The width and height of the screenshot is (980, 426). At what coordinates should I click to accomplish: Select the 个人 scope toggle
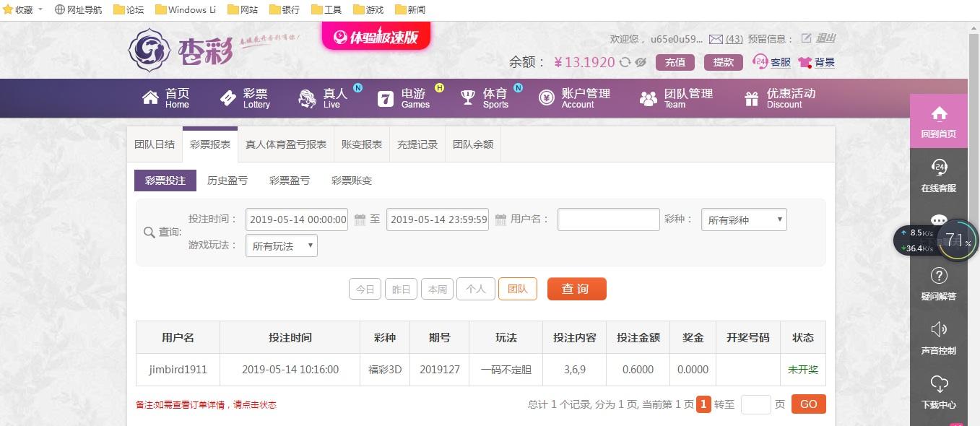476,289
